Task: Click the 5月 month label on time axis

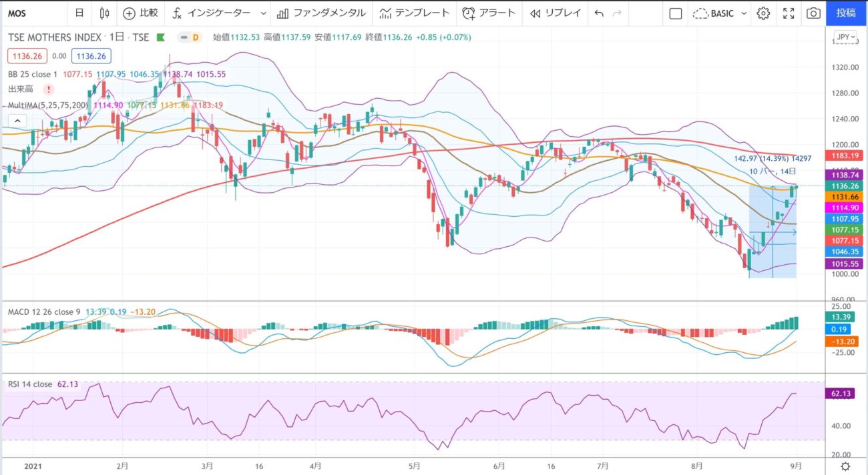Action: coord(415,466)
